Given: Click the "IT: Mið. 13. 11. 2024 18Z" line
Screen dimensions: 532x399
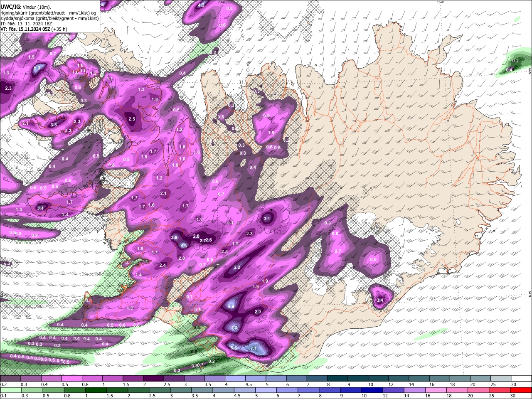Looking at the screenshot, I should [x=26, y=24].
